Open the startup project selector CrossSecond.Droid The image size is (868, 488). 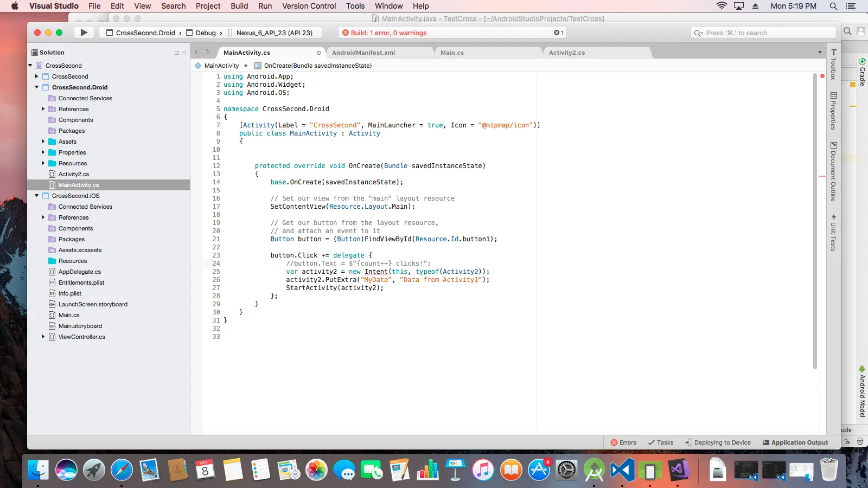tap(141, 33)
